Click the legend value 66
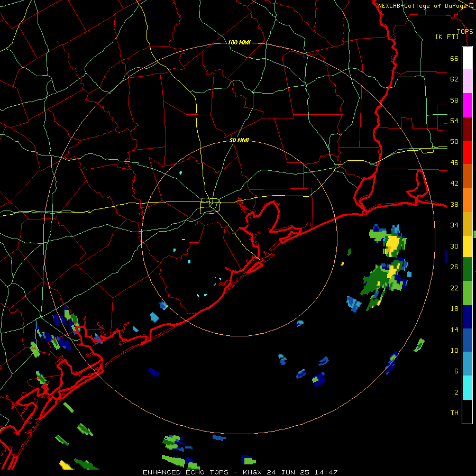 click(x=454, y=58)
